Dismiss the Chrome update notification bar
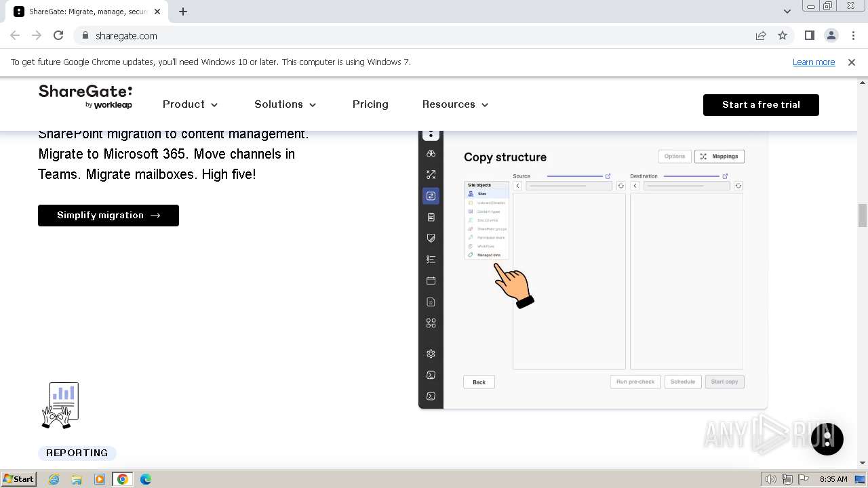The width and height of the screenshot is (868, 488). (852, 62)
